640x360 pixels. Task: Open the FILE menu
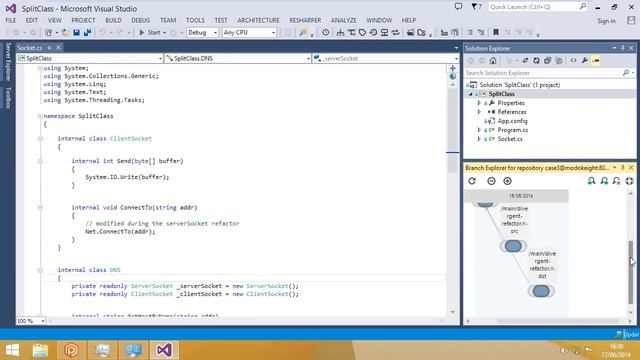click(11, 20)
